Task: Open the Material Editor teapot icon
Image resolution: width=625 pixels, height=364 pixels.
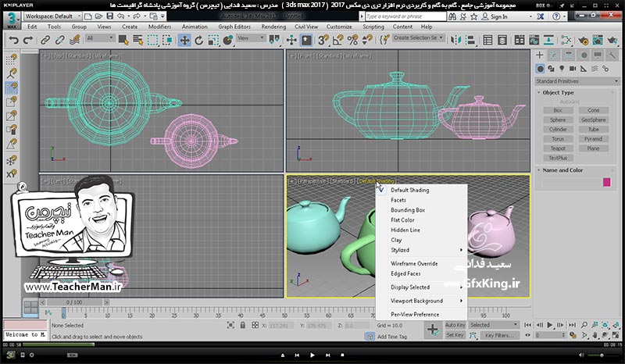Action: click(566, 41)
